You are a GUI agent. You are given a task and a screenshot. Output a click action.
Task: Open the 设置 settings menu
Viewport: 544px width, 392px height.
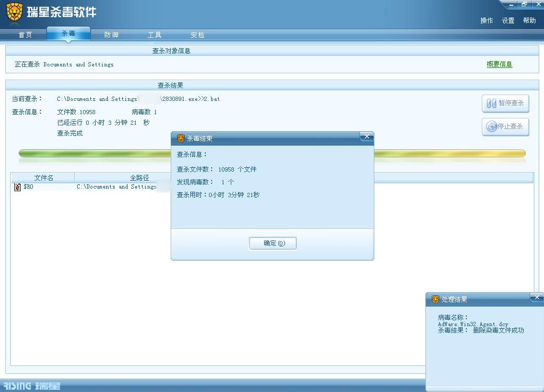[x=508, y=20]
